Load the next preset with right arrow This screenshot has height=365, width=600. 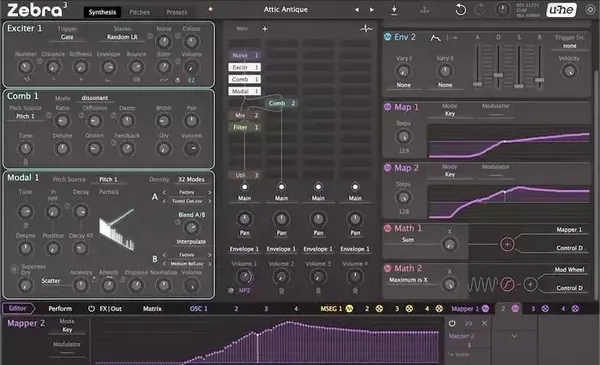click(x=372, y=10)
